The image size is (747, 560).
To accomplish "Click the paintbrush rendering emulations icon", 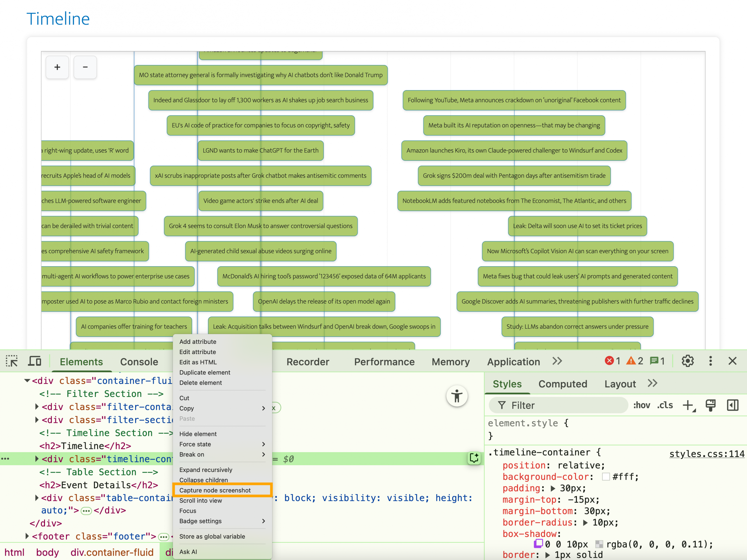I will [710, 405].
